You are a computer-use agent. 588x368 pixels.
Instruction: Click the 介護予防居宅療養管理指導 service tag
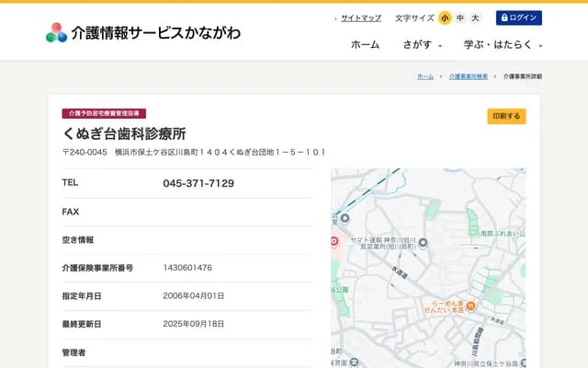tap(104, 113)
